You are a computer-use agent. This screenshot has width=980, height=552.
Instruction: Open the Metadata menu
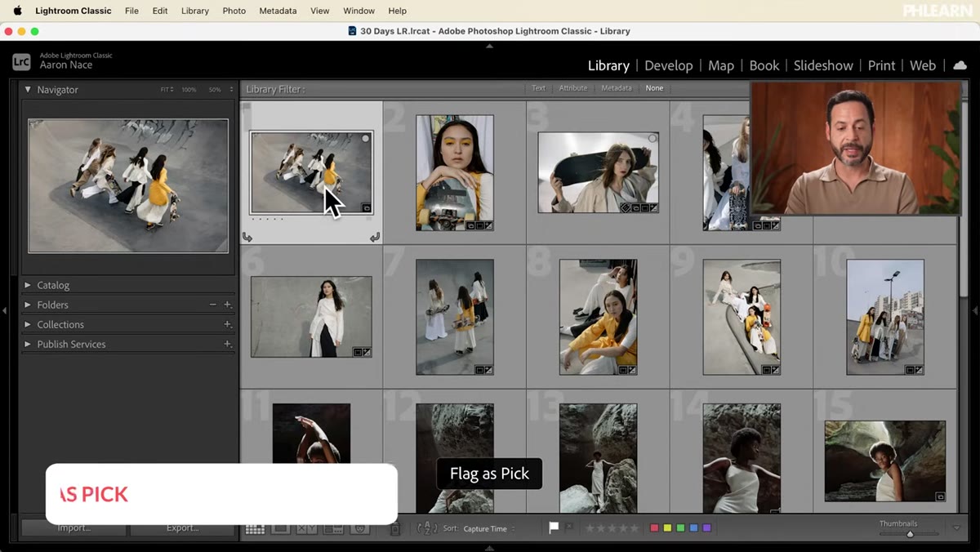coord(278,11)
